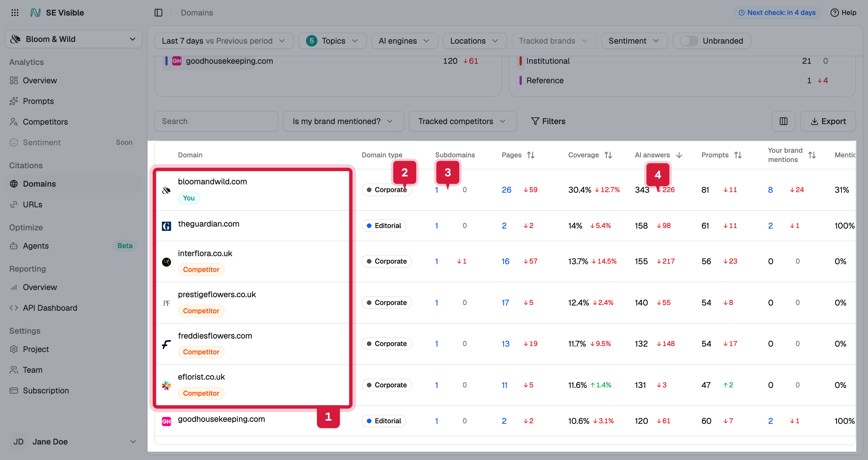Sort by the Pages column arrows
This screenshot has width=868, height=460.
531,155
